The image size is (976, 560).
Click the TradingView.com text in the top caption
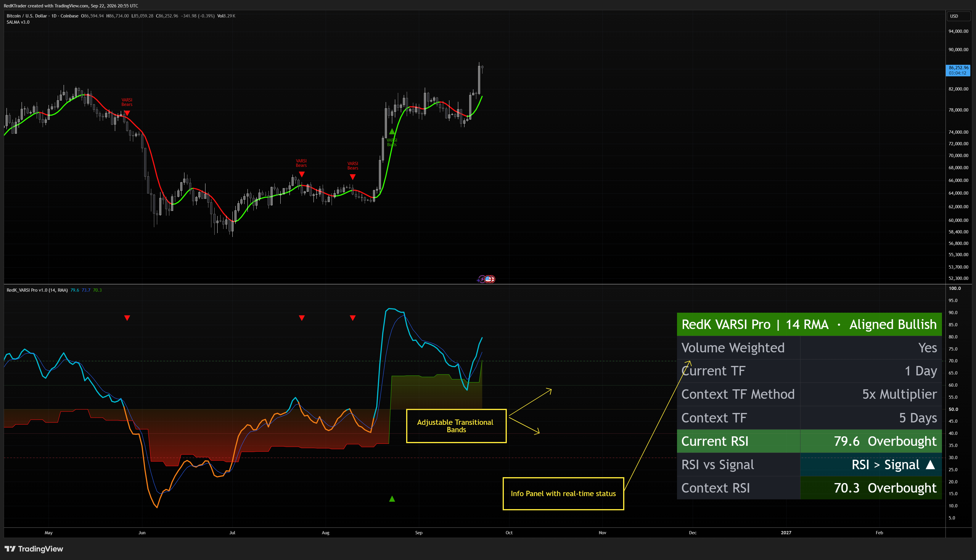71,6
